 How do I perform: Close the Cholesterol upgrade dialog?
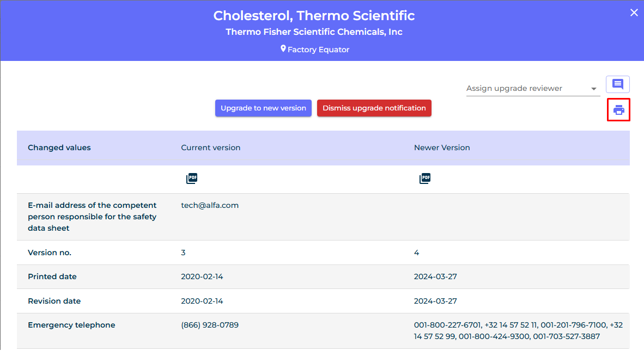[634, 13]
